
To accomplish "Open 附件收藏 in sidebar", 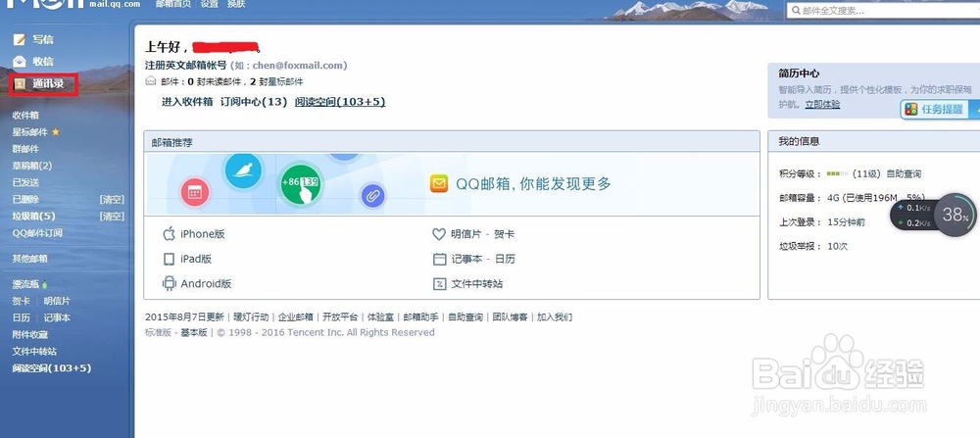I will (x=30, y=334).
